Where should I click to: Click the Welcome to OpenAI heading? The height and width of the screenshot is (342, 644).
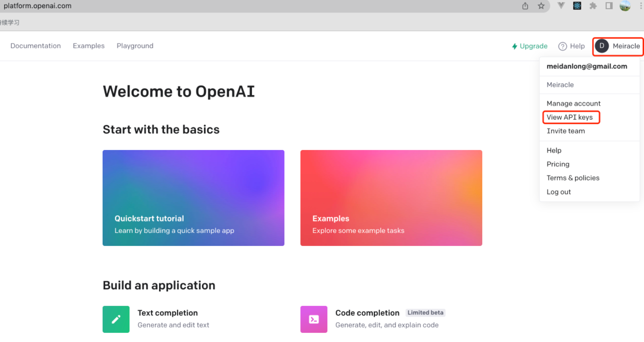pos(179,91)
